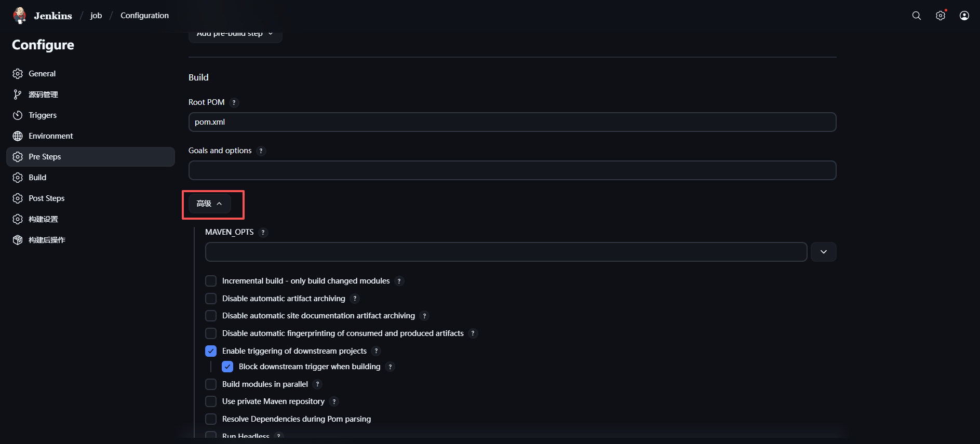Go to Triggers section in sidebar
This screenshot has width=980, height=444.
tap(43, 115)
